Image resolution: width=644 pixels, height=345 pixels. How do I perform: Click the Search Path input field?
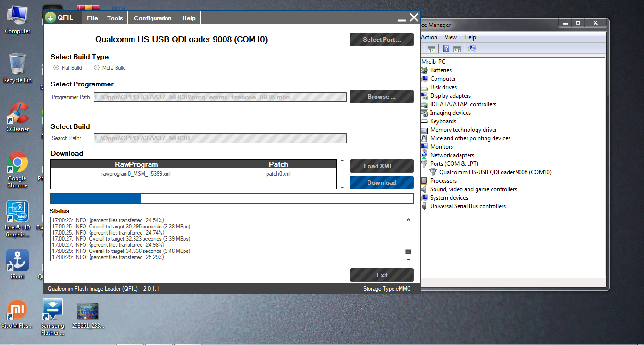click(x=220, y=138)
